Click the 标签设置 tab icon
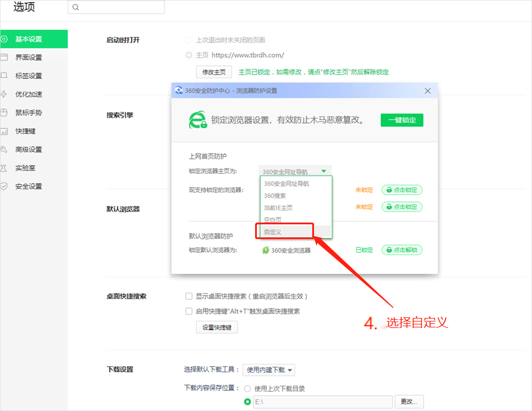Viewport: 532px width, 411px height. click(x=4, y=75)
